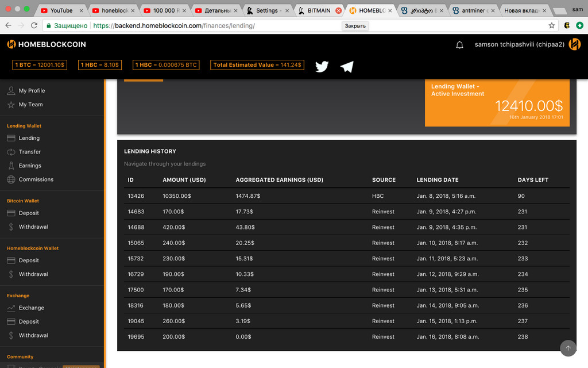This screenshot has width=588, height=368.
Task: Click the user avatar icon near username
Action: click(x=574, y=44)
